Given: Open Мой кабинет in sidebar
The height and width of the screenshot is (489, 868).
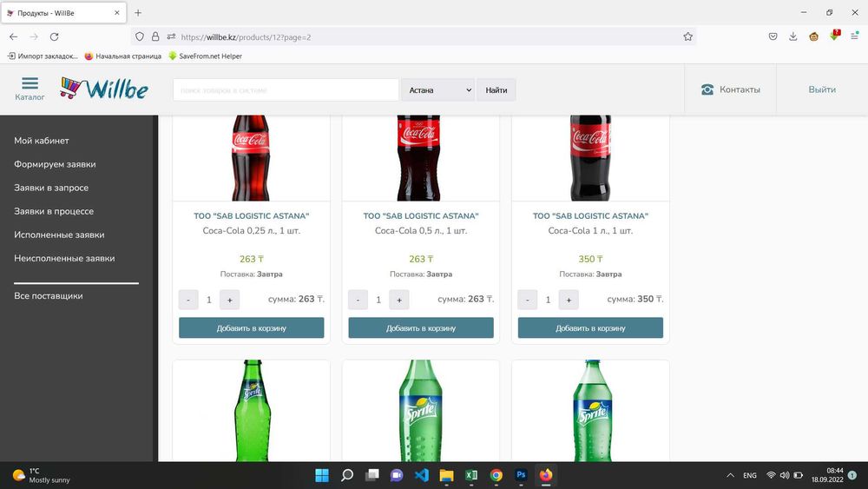Looking at the screenshot, I should pos(42,141).
